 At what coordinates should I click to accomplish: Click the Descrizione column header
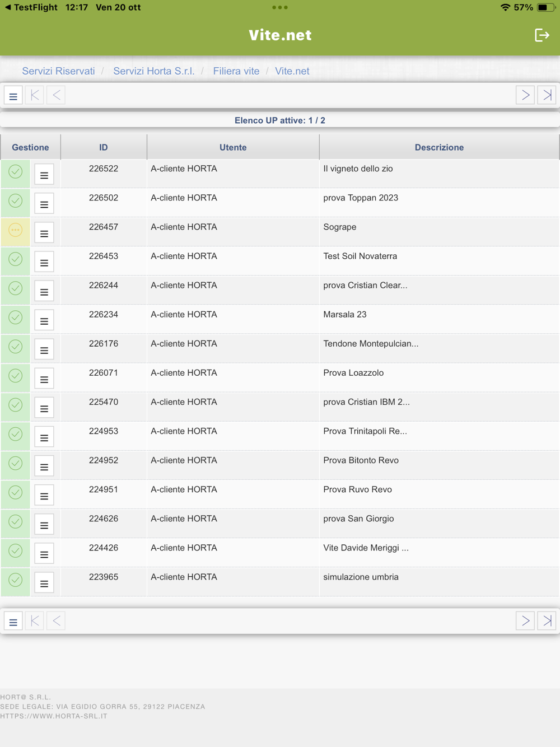point(439,147)
